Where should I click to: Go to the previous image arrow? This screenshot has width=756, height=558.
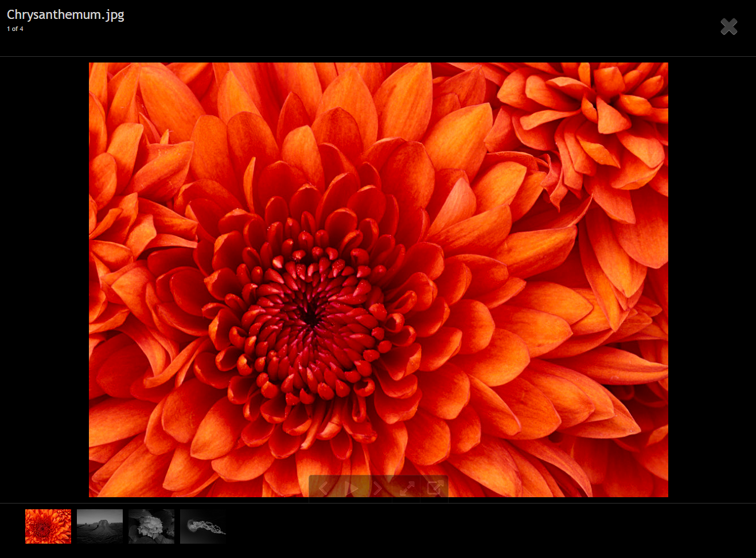coord(323,488)
